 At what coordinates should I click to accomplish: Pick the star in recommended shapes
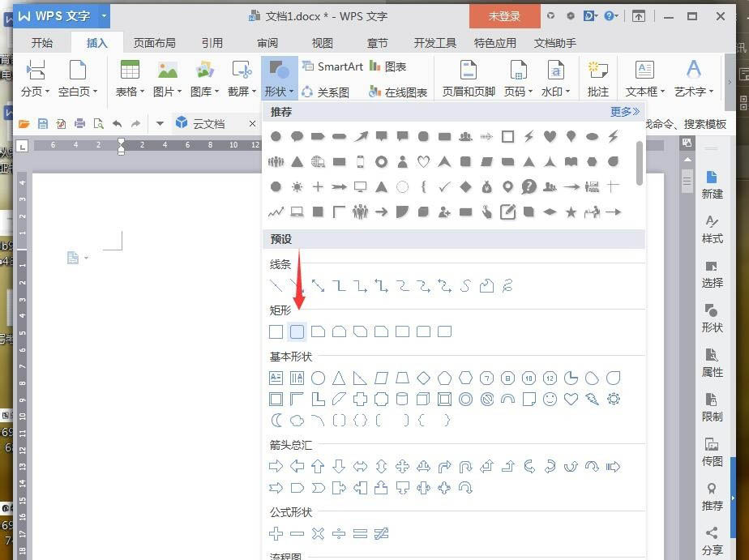point(571,212)
